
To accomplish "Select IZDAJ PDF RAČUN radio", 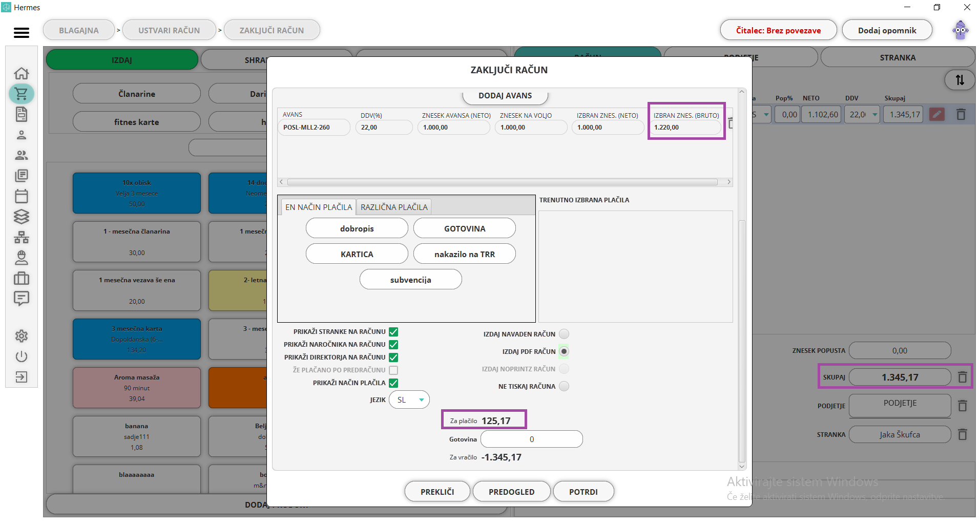I will coord(564,351).
